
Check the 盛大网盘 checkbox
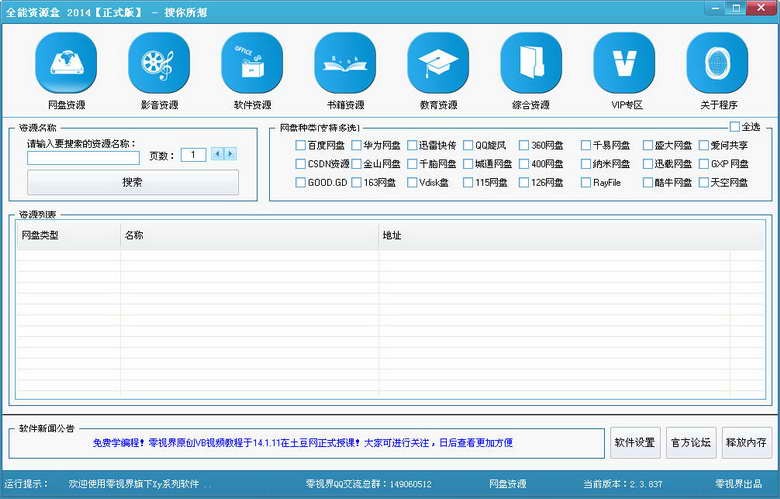click(x=648, y=145)
